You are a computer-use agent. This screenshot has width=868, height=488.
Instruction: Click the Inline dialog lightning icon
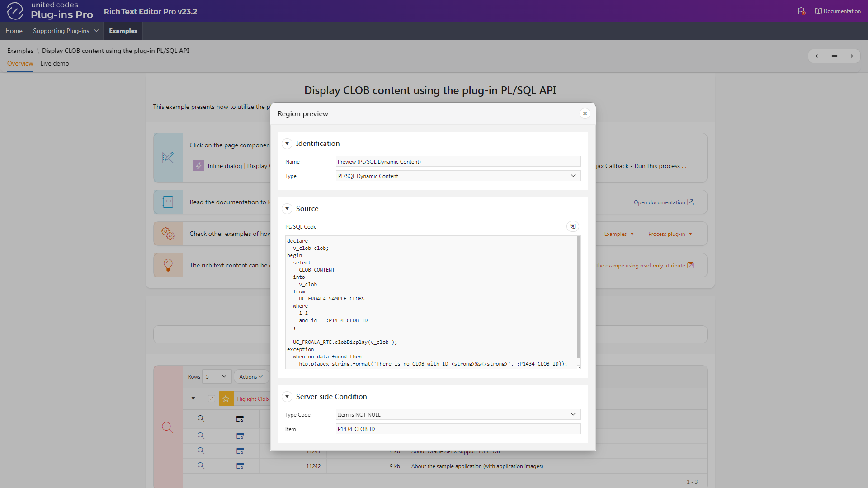click(x=199, y=166)
